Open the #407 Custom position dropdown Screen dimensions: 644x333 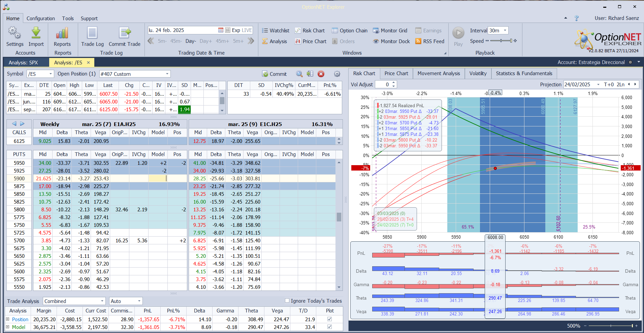click(167, 74)
